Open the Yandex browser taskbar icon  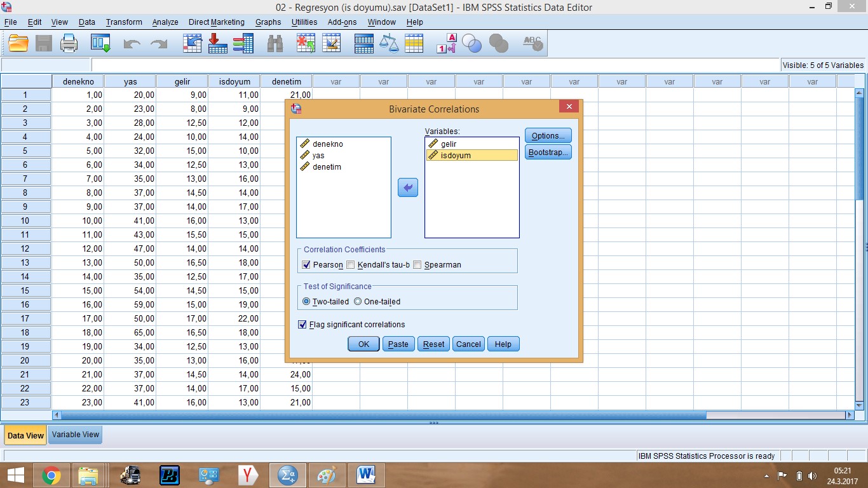248,475
